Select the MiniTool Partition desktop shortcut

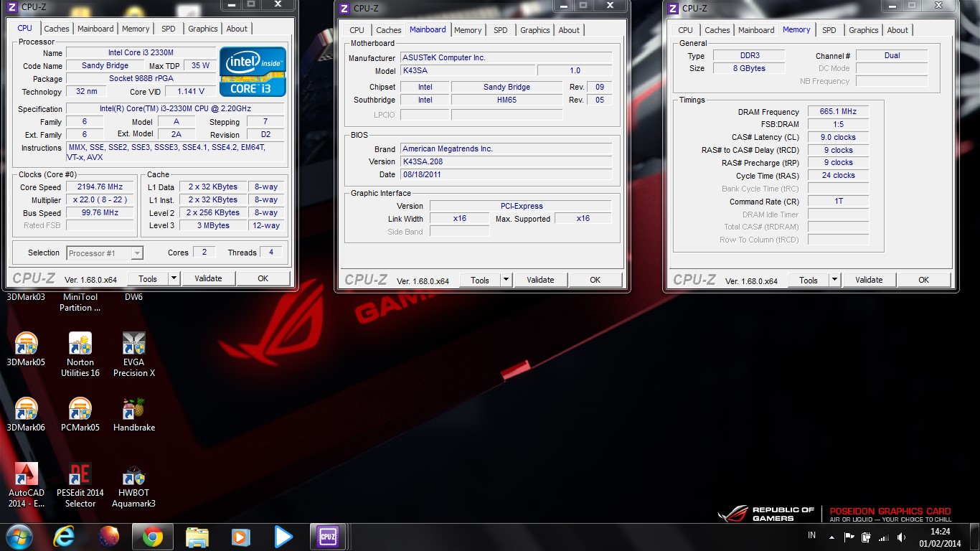(80, 302)
